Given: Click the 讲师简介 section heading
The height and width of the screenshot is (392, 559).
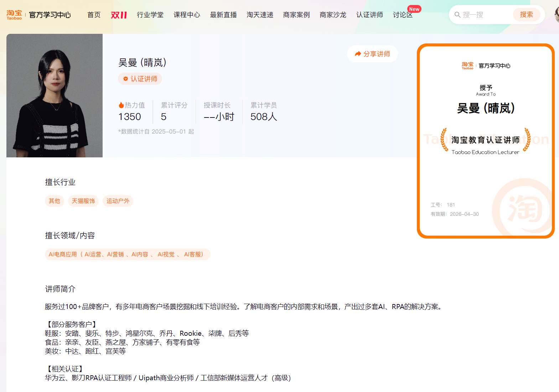Looking at the screenshot, I should coord(60,289).
